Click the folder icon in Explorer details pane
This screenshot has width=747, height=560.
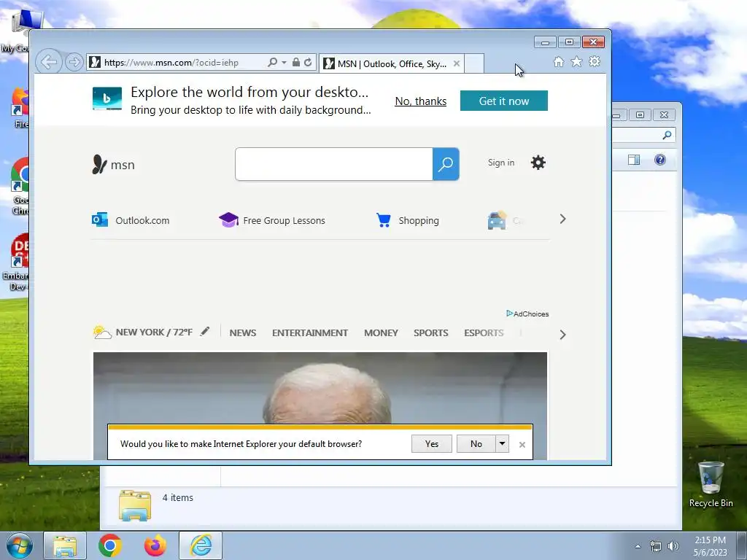pos(135,505)
